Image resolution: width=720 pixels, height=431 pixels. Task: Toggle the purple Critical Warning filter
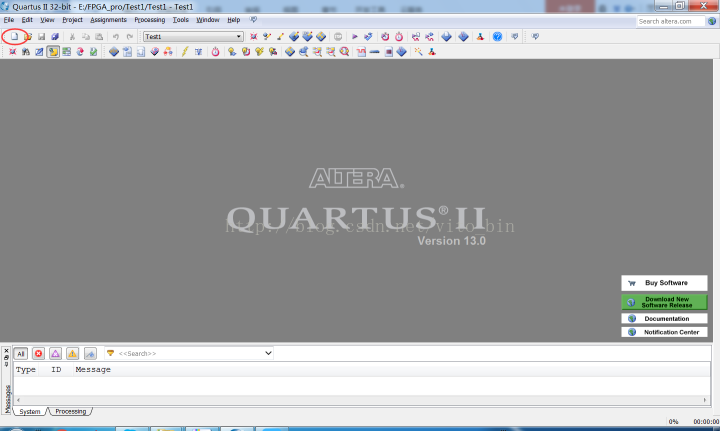coord(55,353)
